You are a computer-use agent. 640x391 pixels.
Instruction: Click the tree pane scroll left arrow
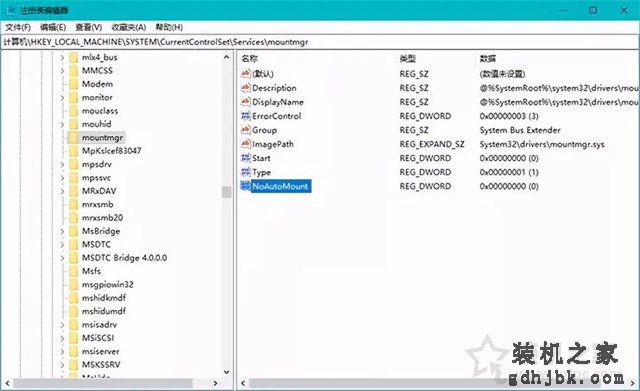coord(7,383)
